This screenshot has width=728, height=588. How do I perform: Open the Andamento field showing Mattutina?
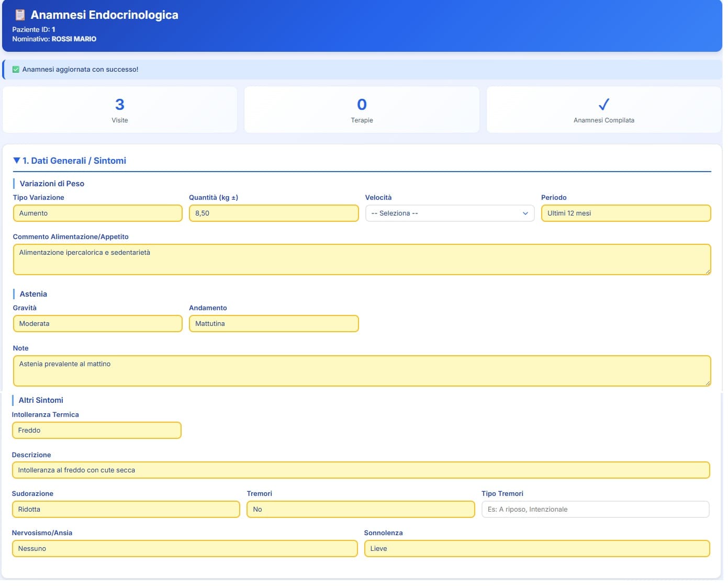coord(273,324)
